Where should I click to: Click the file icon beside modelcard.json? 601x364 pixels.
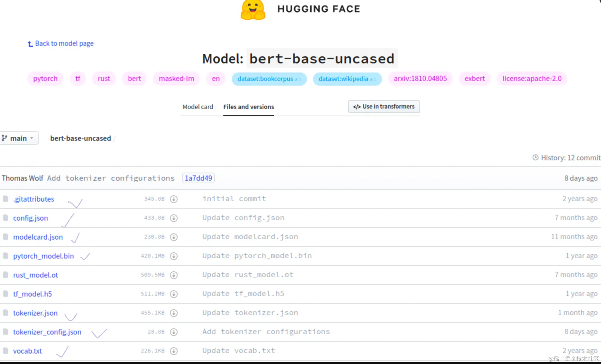5,237
